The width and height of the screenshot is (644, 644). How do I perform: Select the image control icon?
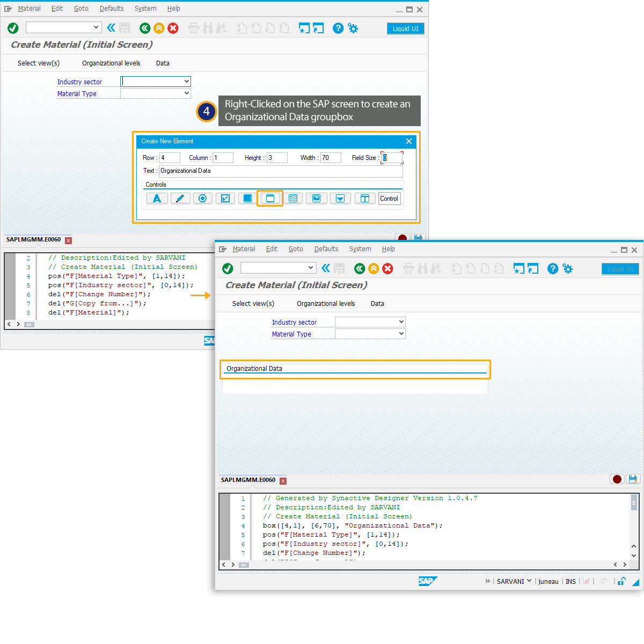click(x=317, y=199)
